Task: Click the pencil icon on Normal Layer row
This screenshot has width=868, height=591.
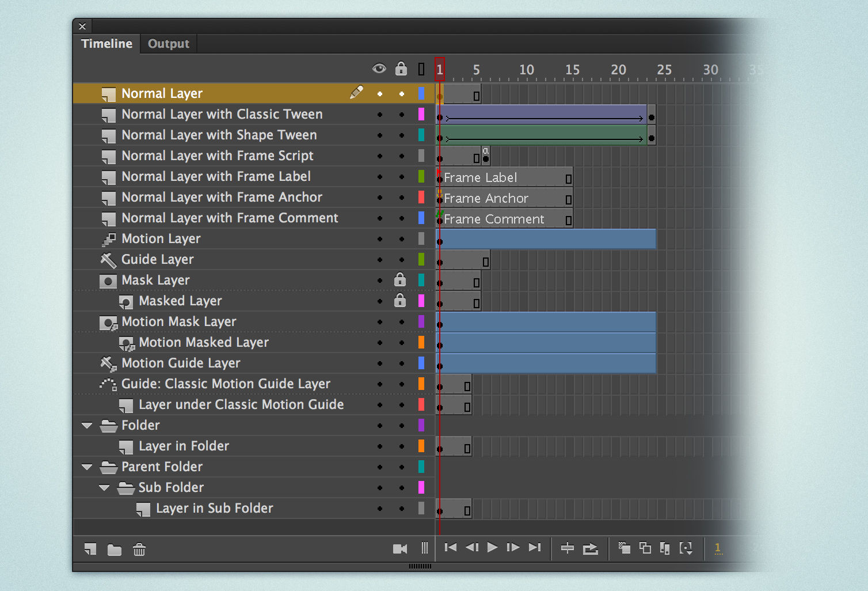Action: [357, 92]
